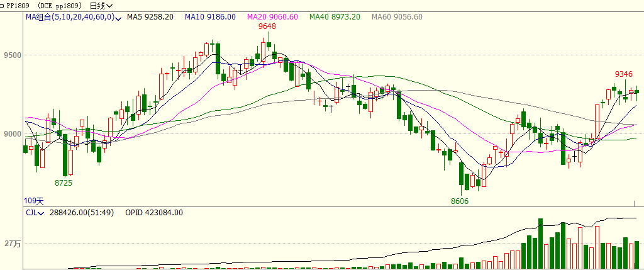This screenshot has width=644, height=270.
Task: Click the magenta MA20 9060.60 label
Action: click(x=272, y=17)
